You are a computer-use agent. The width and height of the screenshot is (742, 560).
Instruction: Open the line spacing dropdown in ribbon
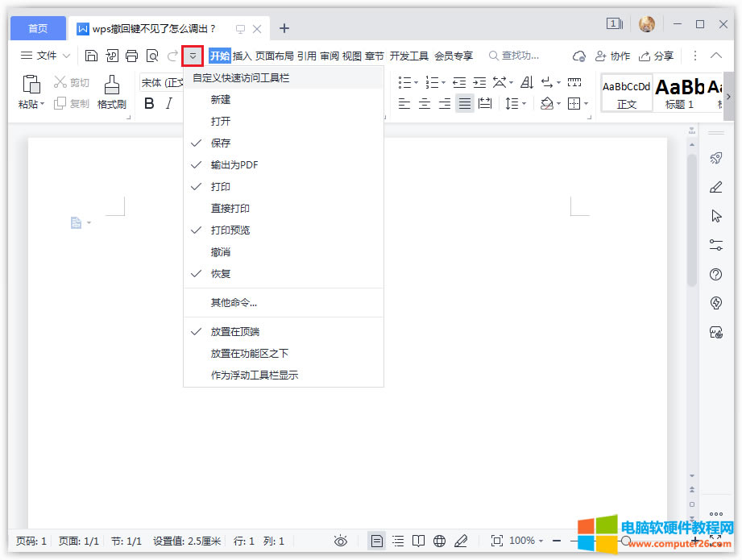coord(514,103)
